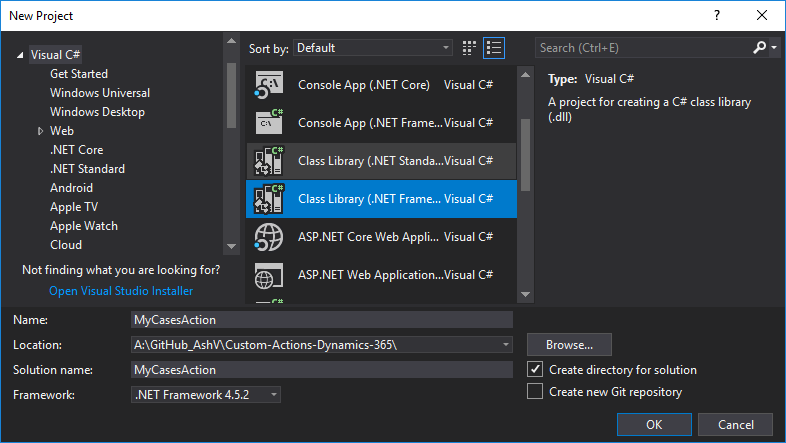Select Apple TV category
This screenshot has height=443, width=786.
74,207
